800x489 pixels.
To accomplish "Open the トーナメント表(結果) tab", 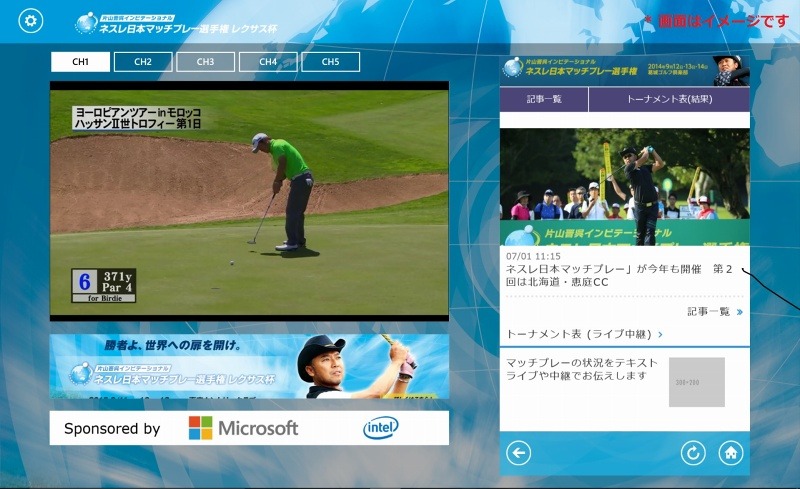I will (x=669, y=99).
